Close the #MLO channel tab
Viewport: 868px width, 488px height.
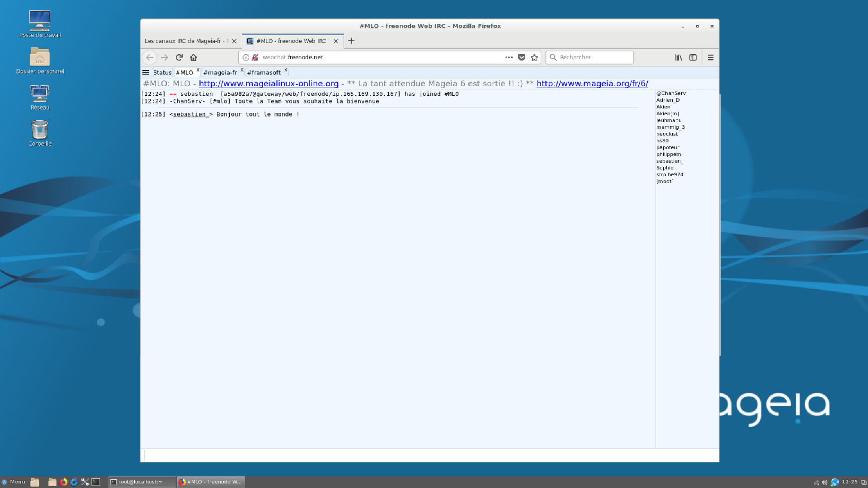click(x=198, y=70)
